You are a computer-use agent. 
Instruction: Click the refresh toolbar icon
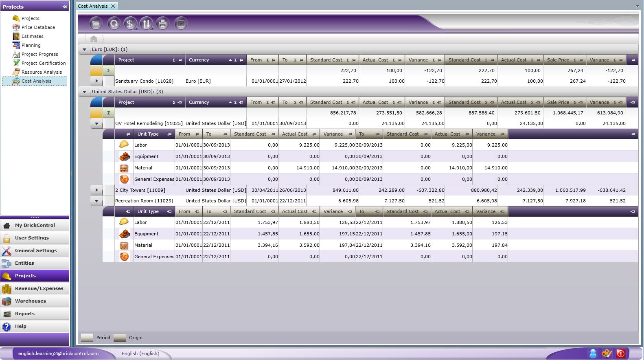point(114,24)
